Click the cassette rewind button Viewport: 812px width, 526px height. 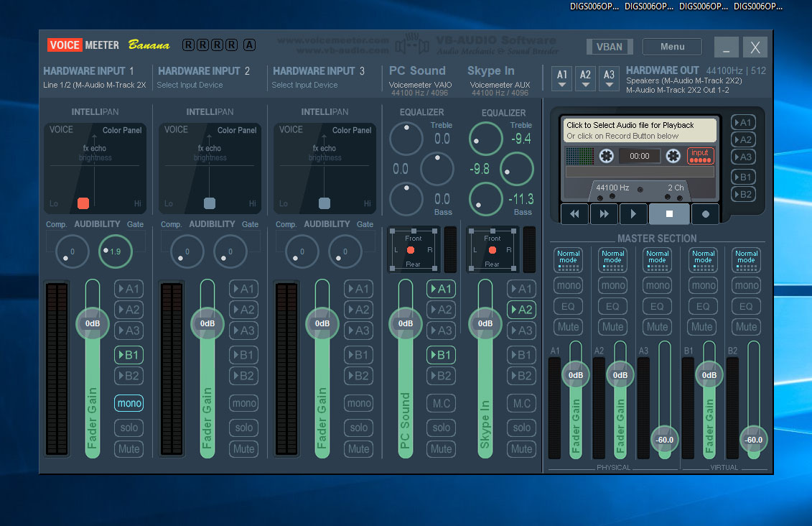(574, 214)
